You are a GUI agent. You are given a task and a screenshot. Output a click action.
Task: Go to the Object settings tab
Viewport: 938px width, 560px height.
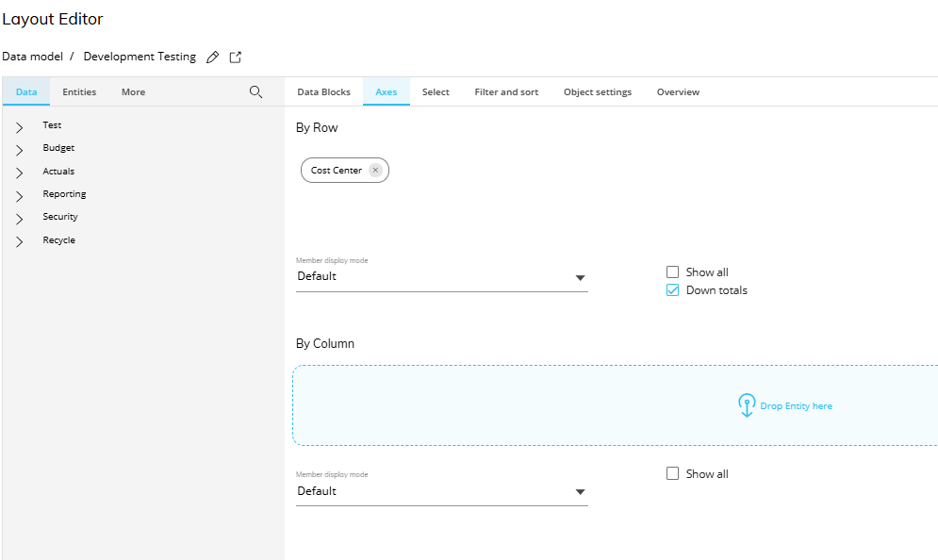point(598,92)
